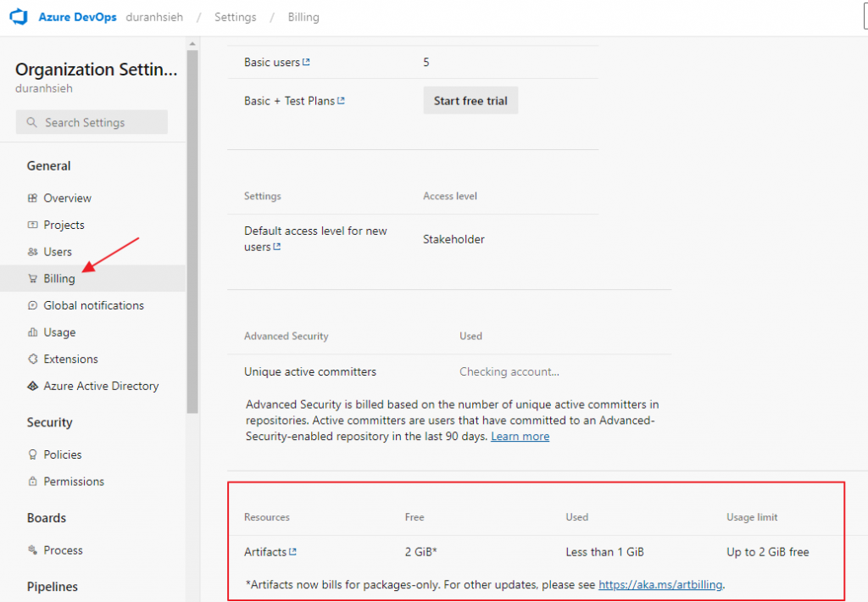Click Unique active committers label
Screen dimensions: 868x602
[x=310, y=371]
